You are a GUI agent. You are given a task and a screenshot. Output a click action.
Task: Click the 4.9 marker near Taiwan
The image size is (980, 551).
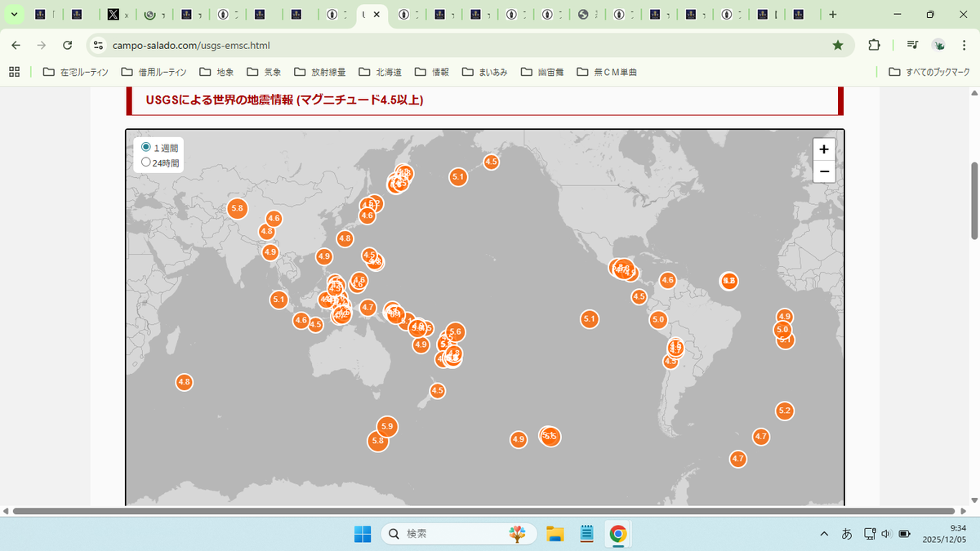324,256
